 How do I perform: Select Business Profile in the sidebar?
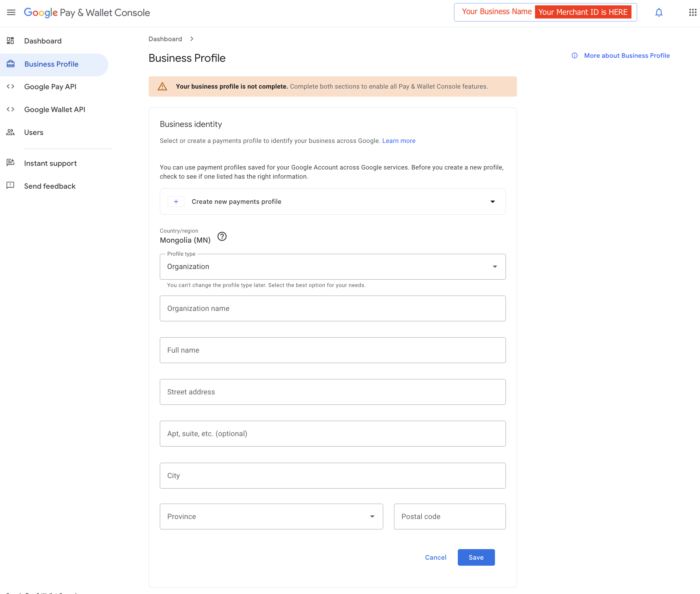(x=51, y=64)
